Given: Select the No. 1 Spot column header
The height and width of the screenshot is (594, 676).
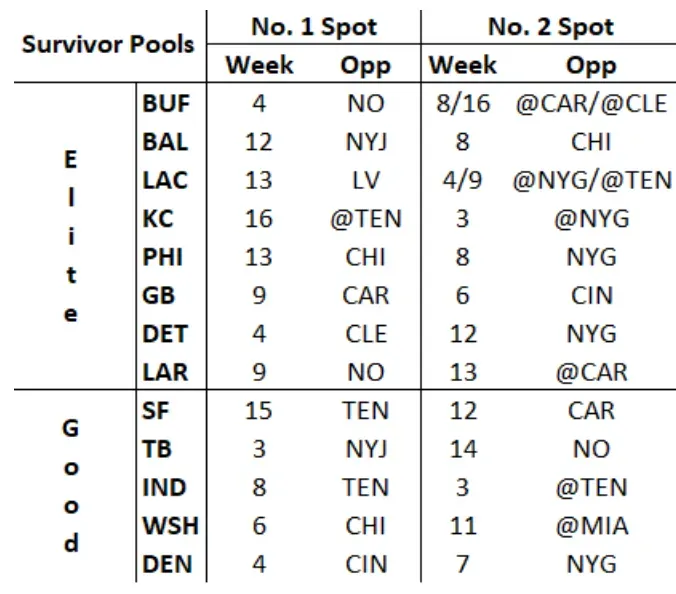Looking at the screenshot, I should 312,25.
